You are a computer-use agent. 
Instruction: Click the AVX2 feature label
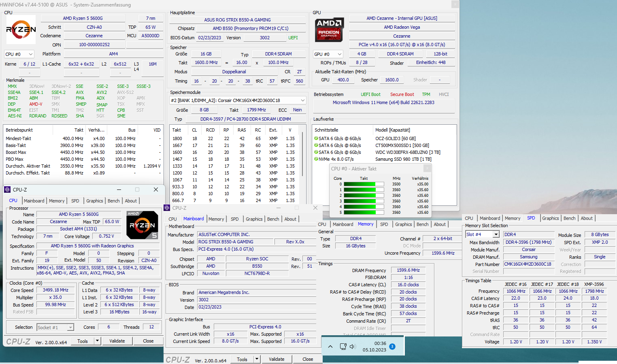pyautogui.click(x=102, y=92)
